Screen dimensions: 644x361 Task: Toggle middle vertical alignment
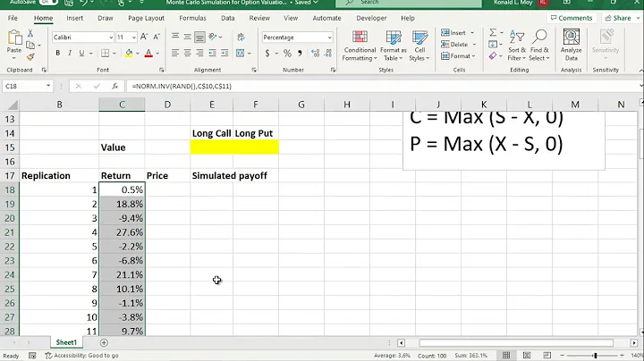(x=187, y=37)
